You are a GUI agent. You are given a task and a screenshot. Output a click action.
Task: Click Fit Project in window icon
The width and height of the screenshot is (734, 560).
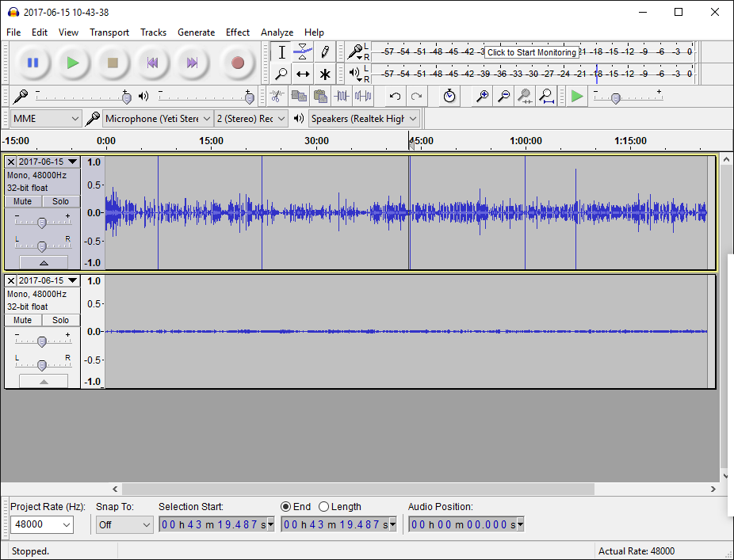tap(546, 97)
